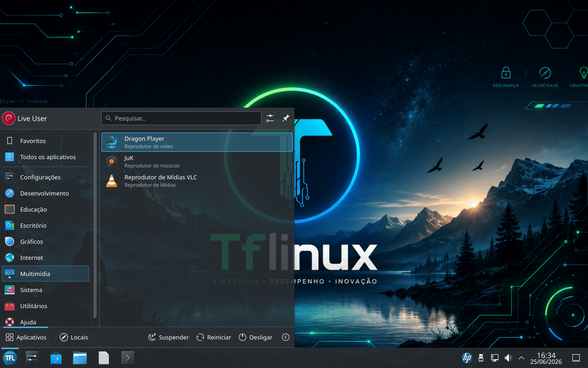Switch to Aplicativos tab
588x368 pixels.
26,337
